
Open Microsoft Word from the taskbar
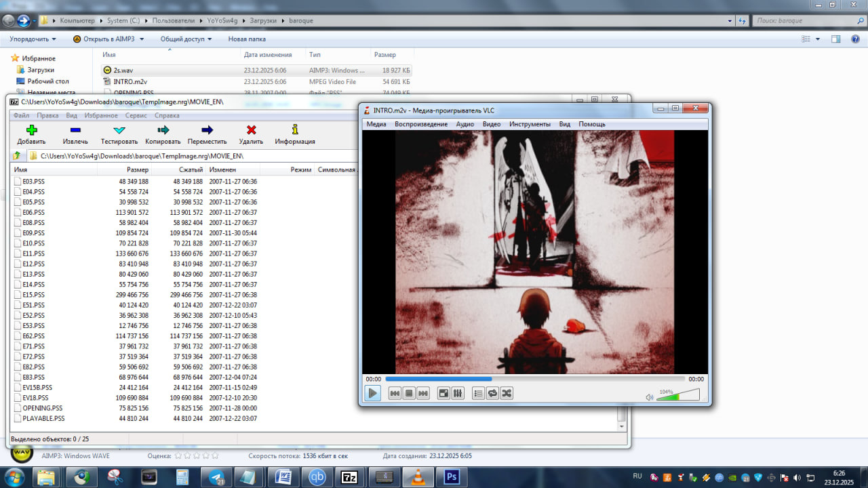283,477
